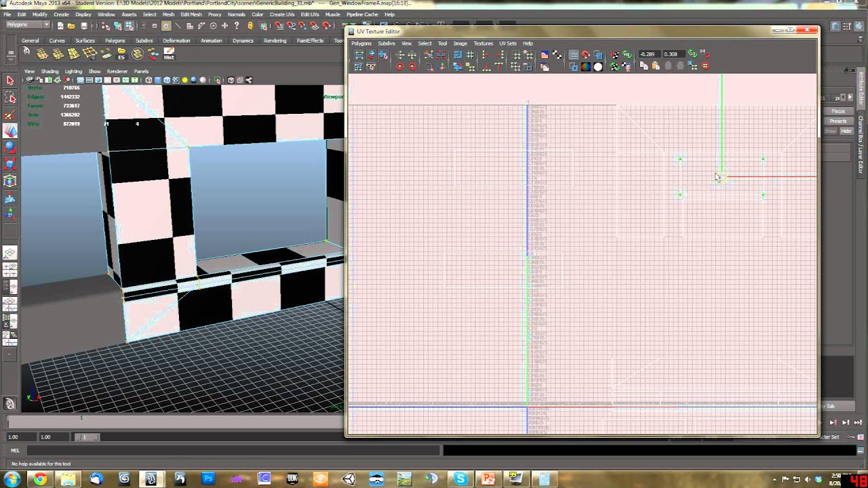The width and height of the screenshot is (868, 488).
Task: Open the Renderer menu in viewport panel
Action: (117, 71)
